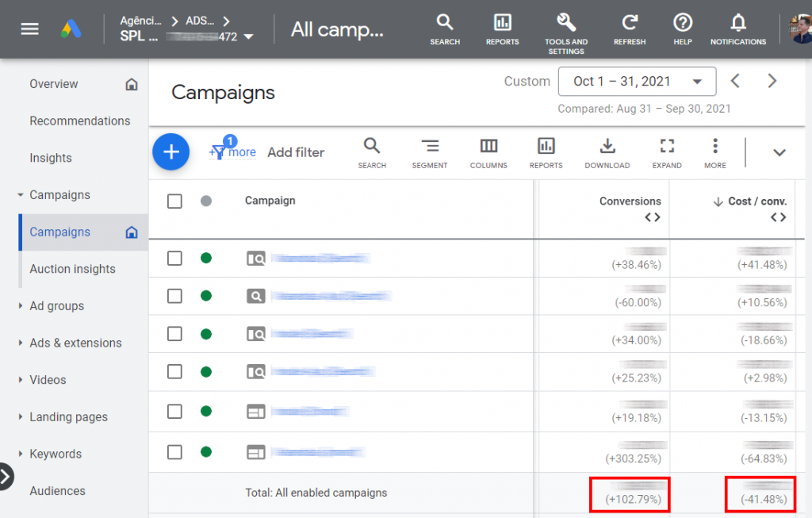Check the first campaign row checkbox

174,258
